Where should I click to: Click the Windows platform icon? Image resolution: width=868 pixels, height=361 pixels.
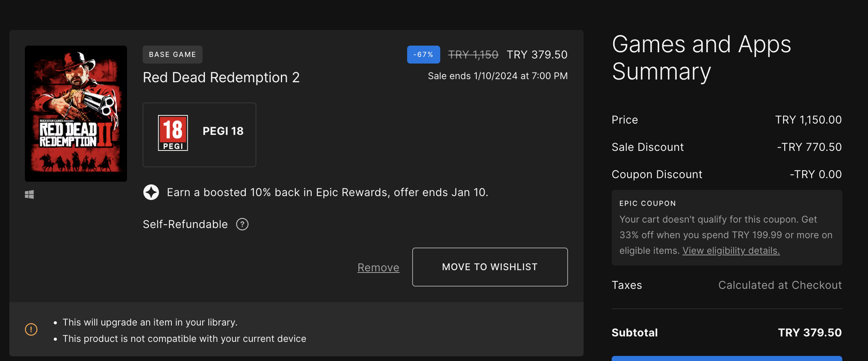[x=30, y=195]
